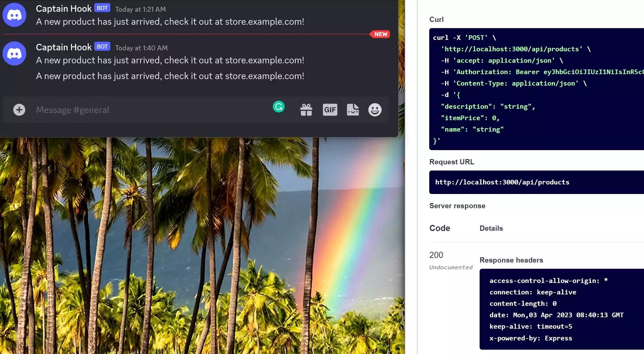The height and width of the screenshot is (354, 644).
Task: Click the gift (Nitro) icon
Action: 306,110
